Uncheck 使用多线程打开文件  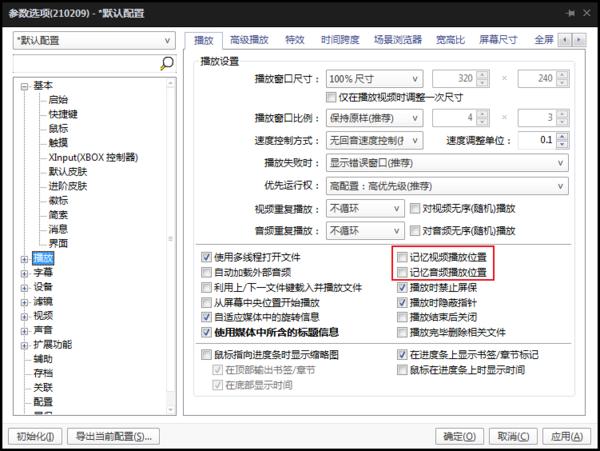tap(207, 257)
